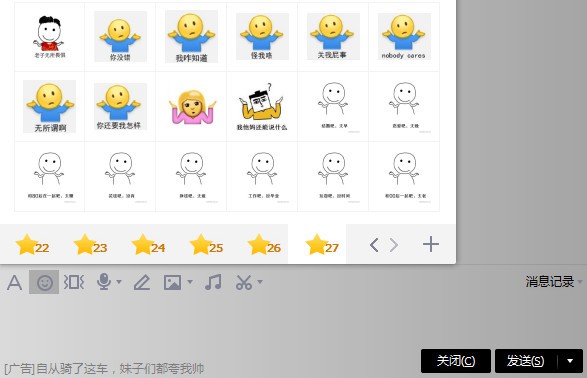Switch to favorites star tab 24
Screen dimensions: 587x378
[x=148, y=244]
